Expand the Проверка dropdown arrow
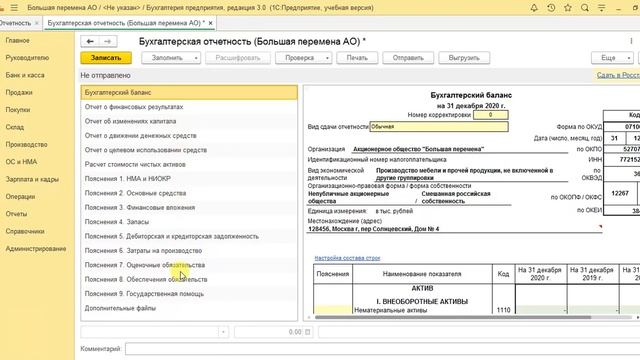This screenshot has height=360, width=640. 327,58
